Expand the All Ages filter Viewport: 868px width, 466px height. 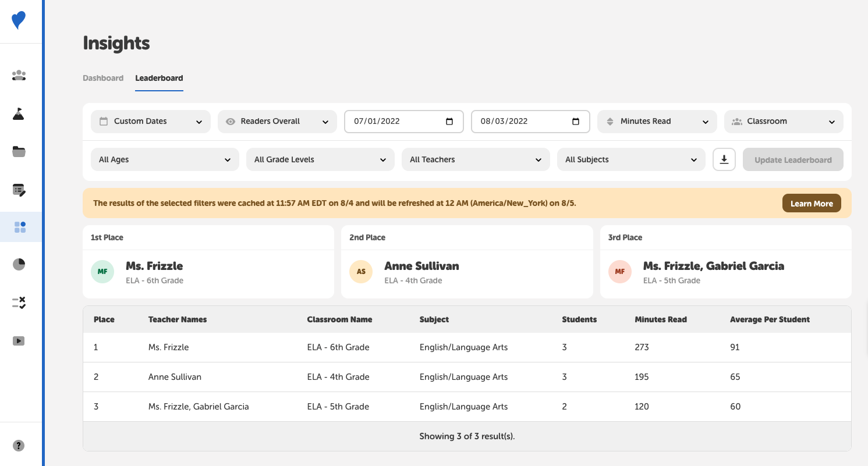(165, 159)
